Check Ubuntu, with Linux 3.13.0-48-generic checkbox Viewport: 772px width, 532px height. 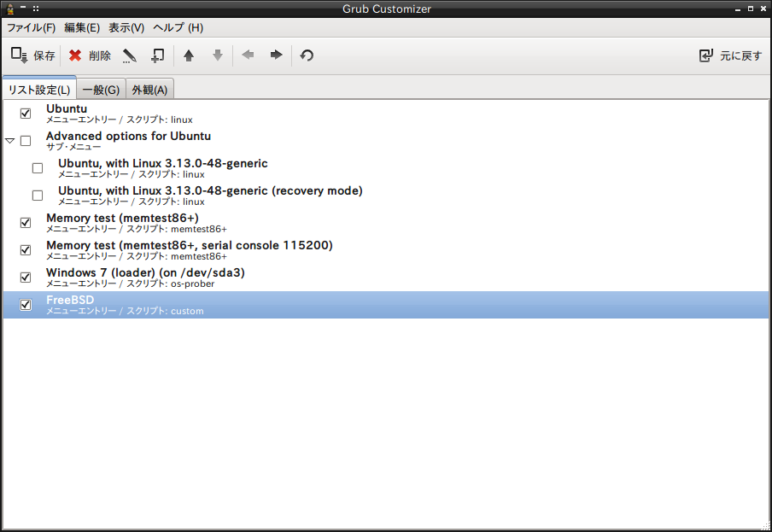click(x=38, y=168)
